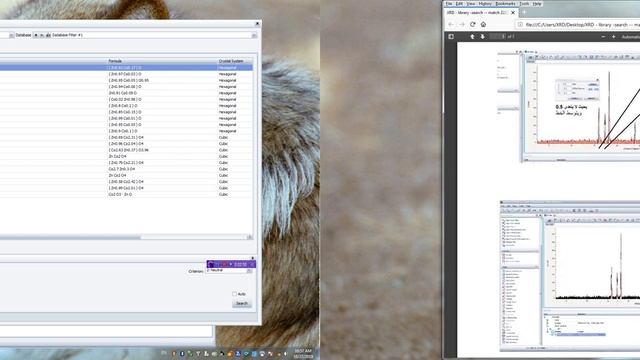Toggle the PDF viewer sidebar
The width and height of the screenshot is (640, 360).
pos(451,36)
